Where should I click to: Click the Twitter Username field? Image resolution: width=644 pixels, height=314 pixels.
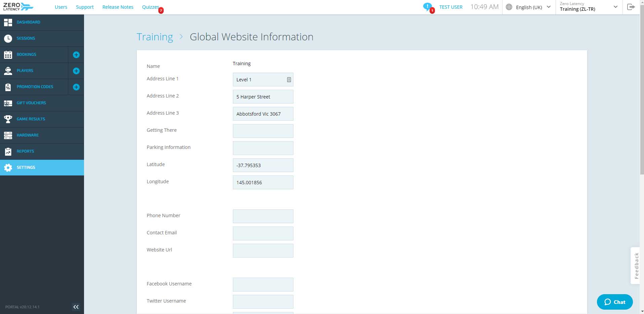tap(263, 302)
